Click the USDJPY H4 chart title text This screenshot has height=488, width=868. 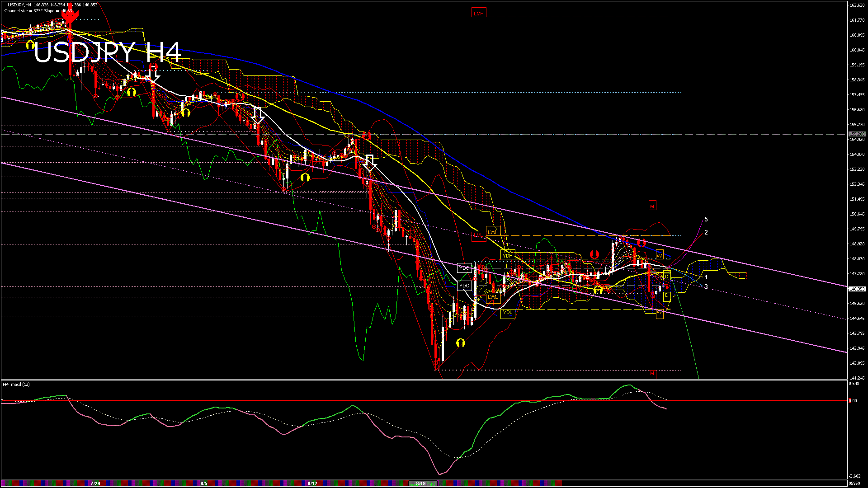107,53
